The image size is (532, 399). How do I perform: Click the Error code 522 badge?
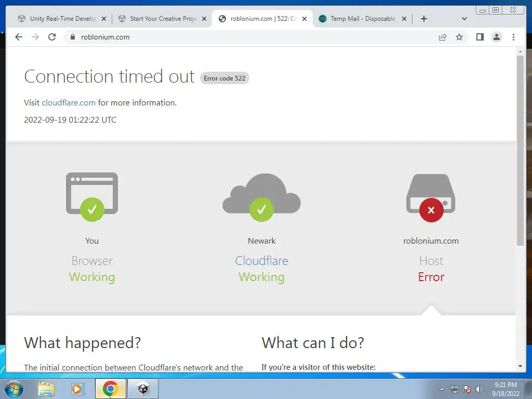click(224, 78)
